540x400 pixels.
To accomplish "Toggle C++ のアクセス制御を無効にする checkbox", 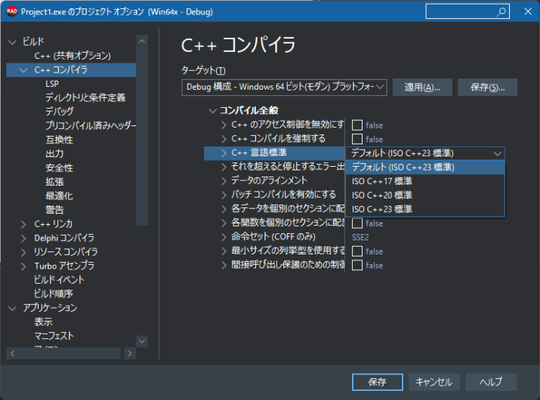I will coord(357,125).
